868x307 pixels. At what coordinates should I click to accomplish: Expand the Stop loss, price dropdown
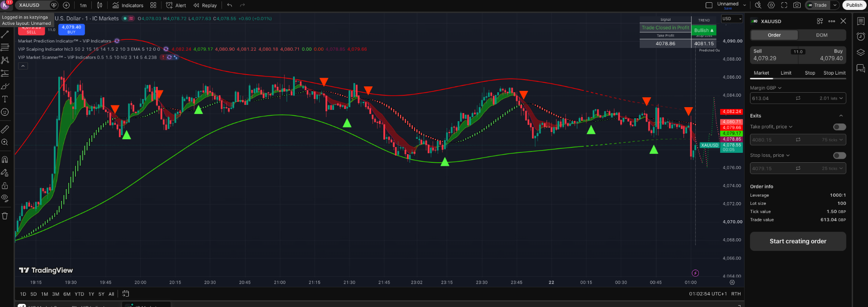(770, 156)
